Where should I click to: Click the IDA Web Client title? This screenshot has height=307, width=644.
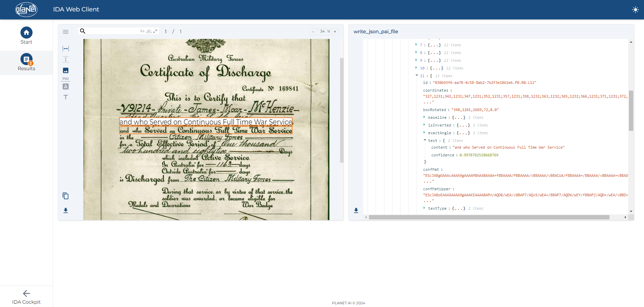pyautogui.click(x=76, y=9)
